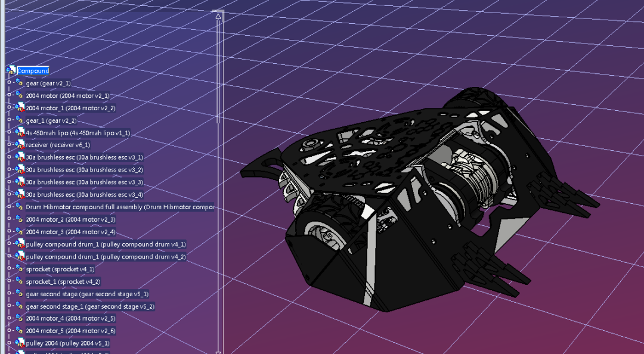
Task: Click the icon of 30a brushless esc v3_1
Action: coord(19,157)
